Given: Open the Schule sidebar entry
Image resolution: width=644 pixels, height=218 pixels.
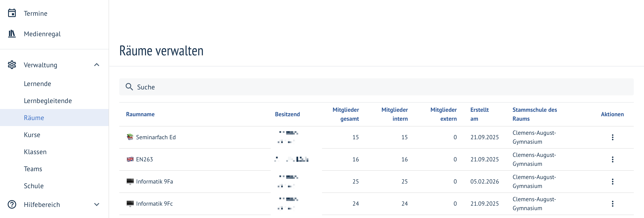Looking at the screenshot, I should click(34, 186).
